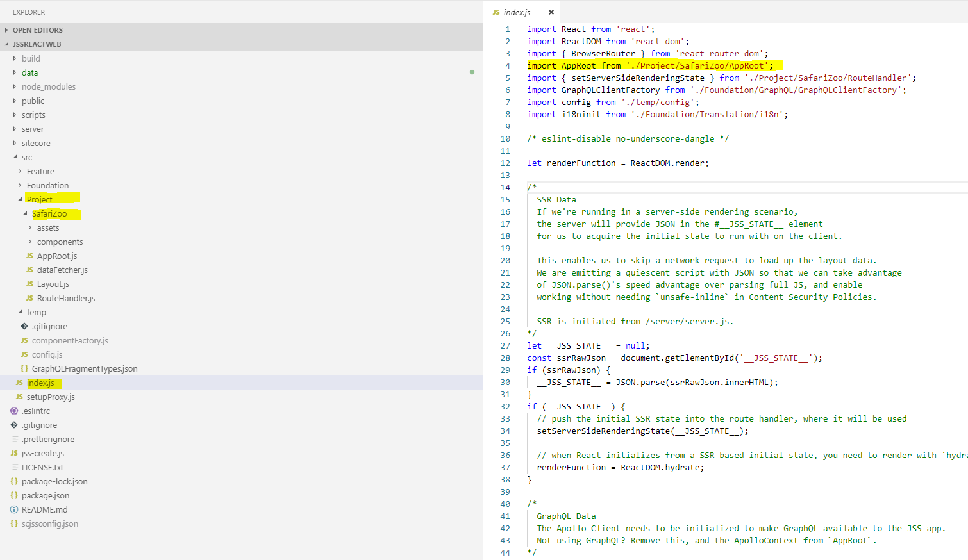The width and height of the screenshot is (968, 560).
Task: Open RouteHandler.js file
Action: [66, 298]
